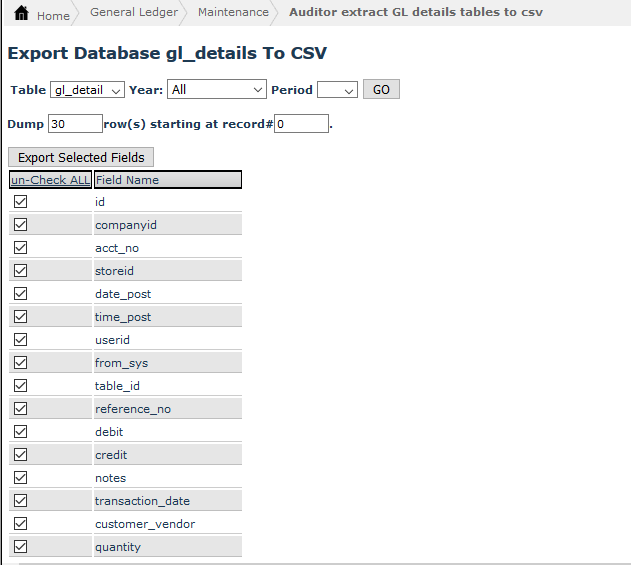This screenshot has width=631, height=565.
Task: Toggle the debit field checkbox
Action: (x=20, y=432)
